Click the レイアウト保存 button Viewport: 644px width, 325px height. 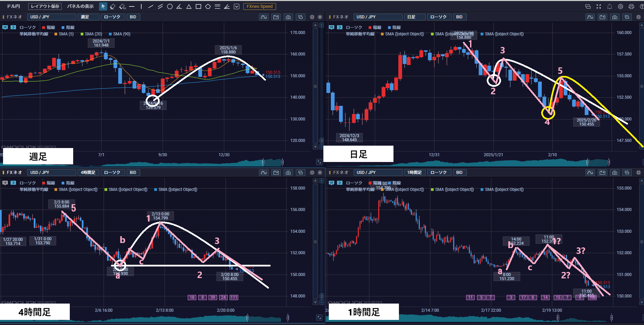tap(45, 6)
